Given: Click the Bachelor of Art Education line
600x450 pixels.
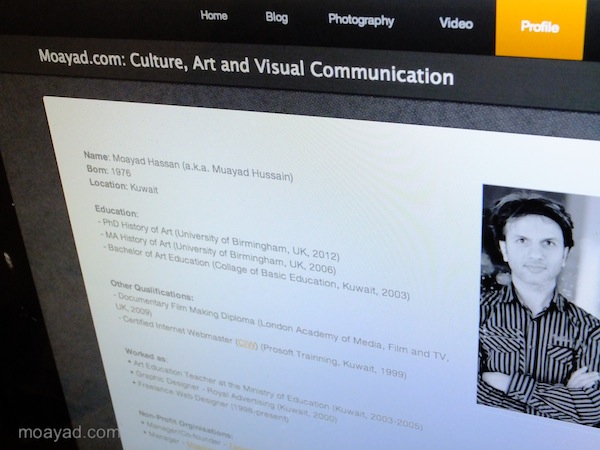Looking at the screenshot, I should [256, 271].
